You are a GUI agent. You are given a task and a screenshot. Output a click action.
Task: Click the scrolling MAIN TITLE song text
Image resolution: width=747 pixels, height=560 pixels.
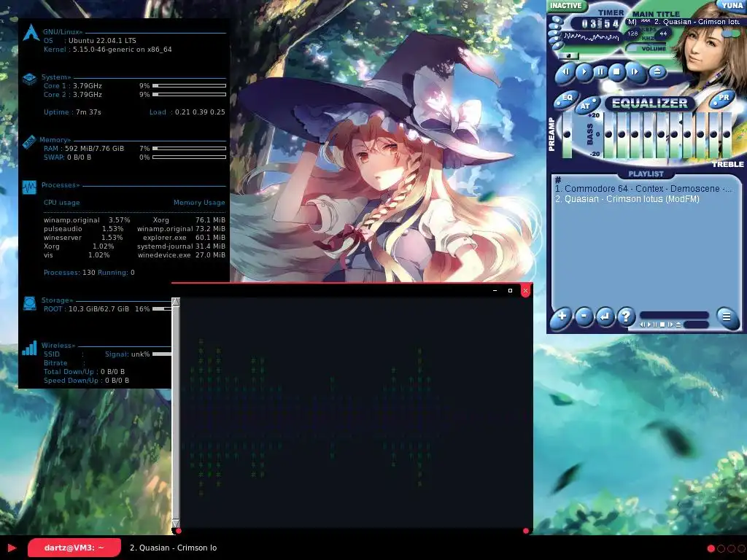pos(683,22)
